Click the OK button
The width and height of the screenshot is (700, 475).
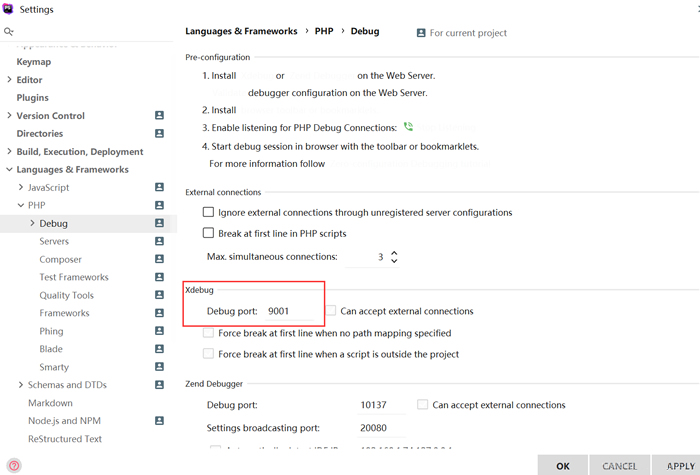point(562,466)
